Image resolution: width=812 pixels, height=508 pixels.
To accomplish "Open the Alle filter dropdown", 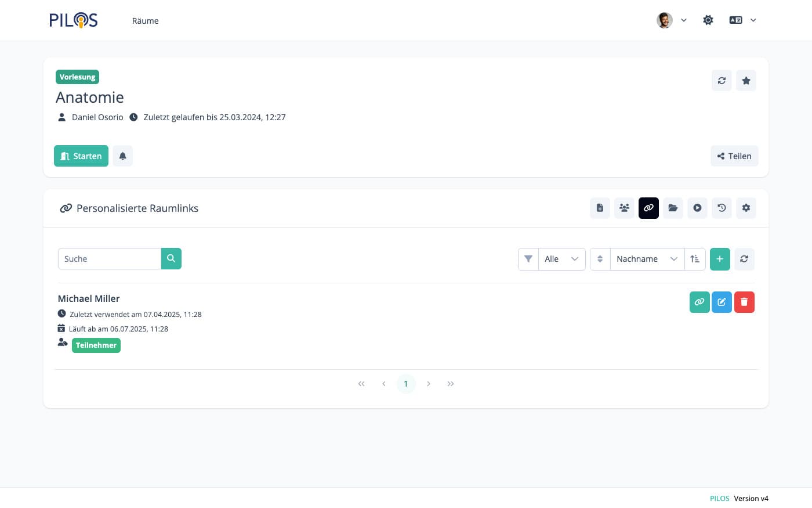I will click(561, 259).
